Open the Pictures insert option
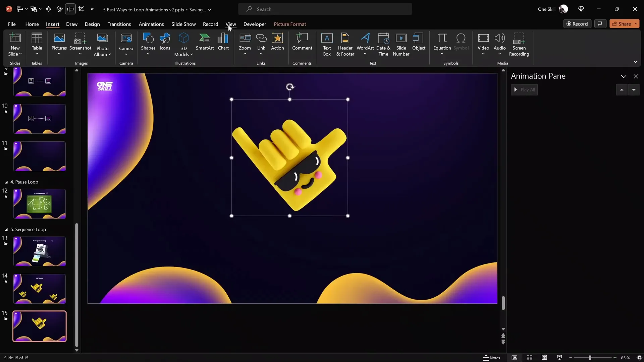 [x=59, y=44]
